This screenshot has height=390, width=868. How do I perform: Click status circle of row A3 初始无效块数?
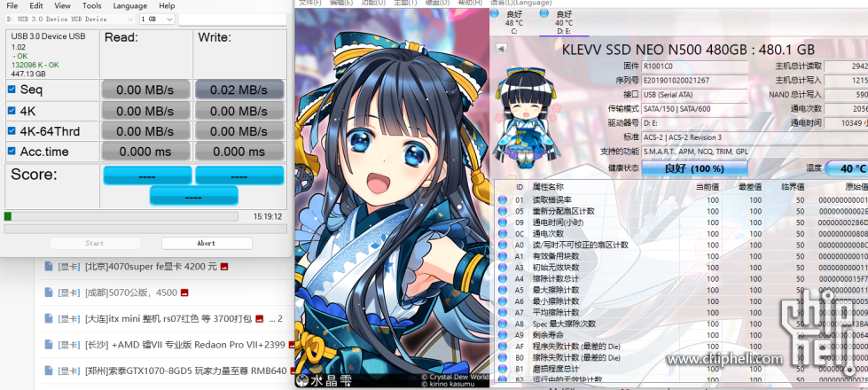point(503,268)
